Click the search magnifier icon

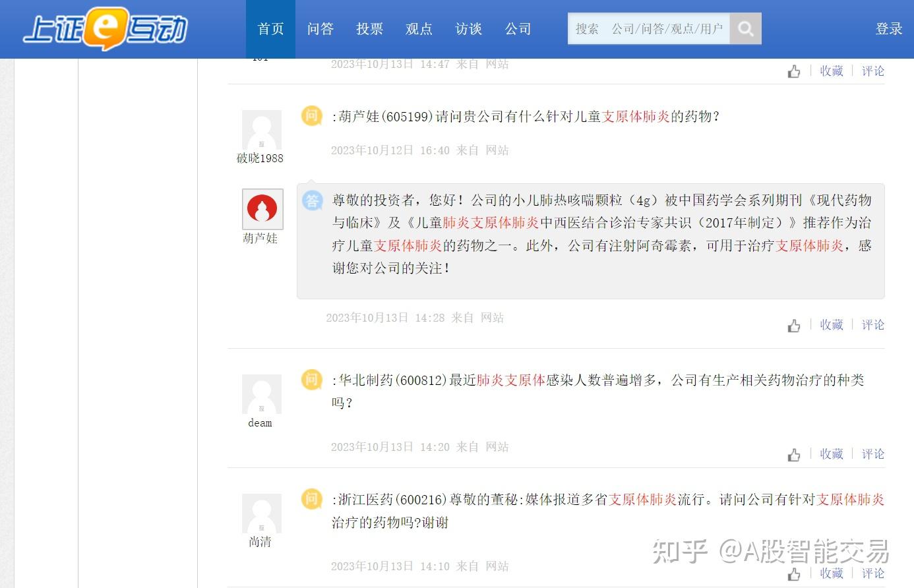pos(746,29)
